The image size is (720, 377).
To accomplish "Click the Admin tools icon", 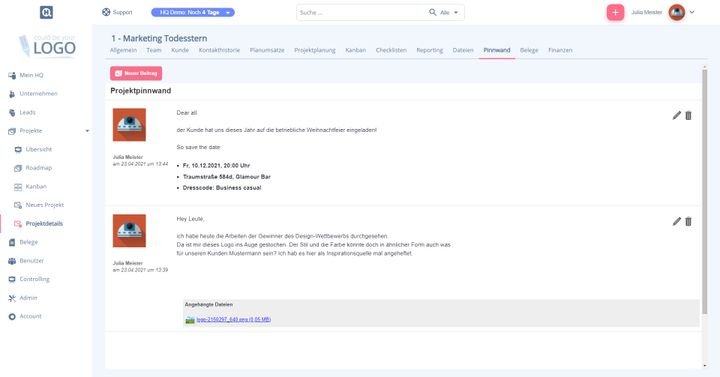I will pyautogui.click(x=12, y=298).
